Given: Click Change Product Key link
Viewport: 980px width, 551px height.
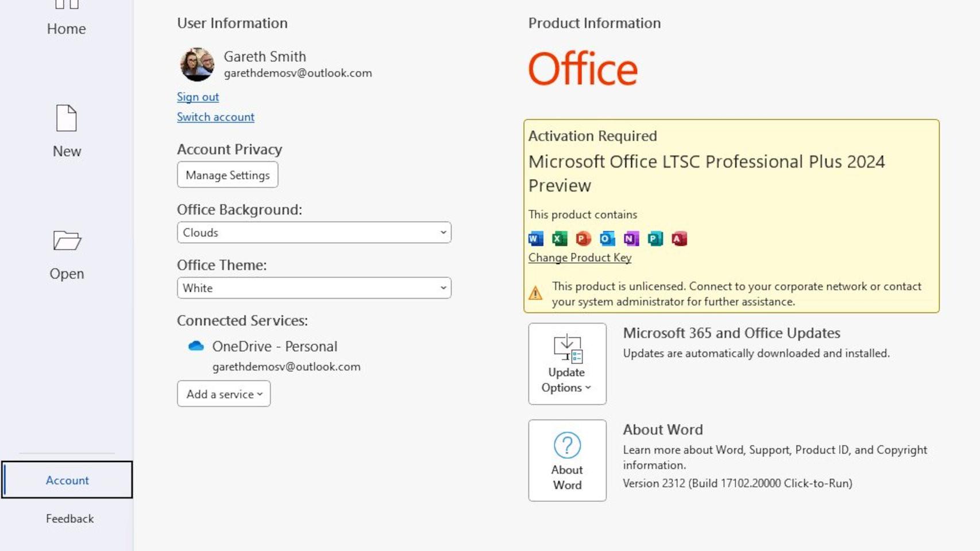Looking at the screenshot, I should click(580, 258).
